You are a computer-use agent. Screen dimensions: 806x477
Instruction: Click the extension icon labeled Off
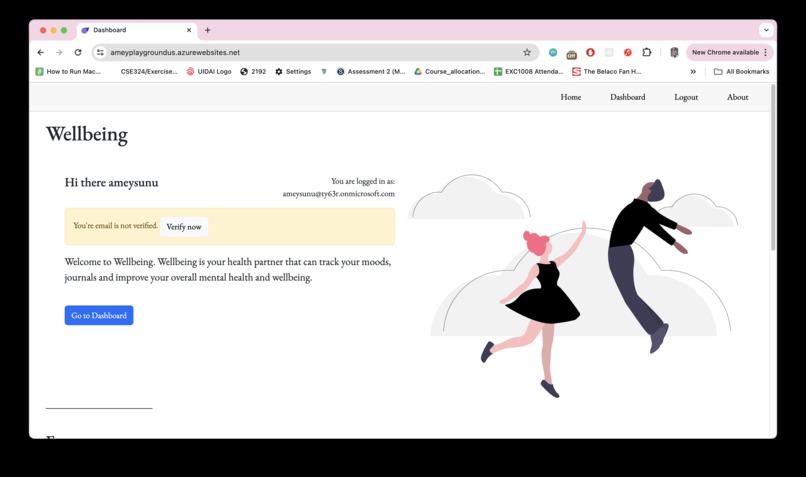click(572, 53)
